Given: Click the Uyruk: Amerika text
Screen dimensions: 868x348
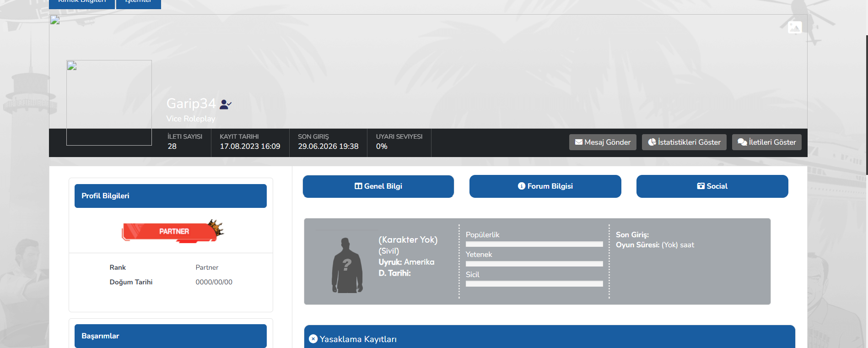Looking at the screenshot, I should (x=406, y=262).
